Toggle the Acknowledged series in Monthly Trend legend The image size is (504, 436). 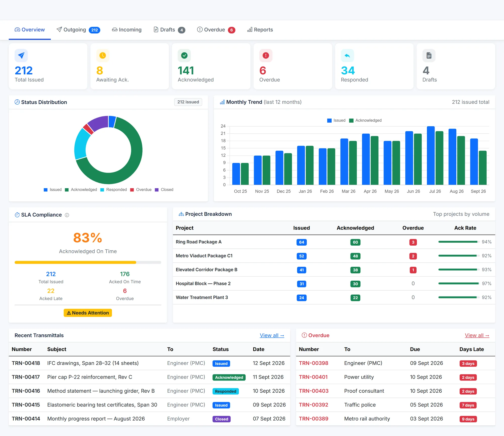pyautogui.click(x=365, y=121)
